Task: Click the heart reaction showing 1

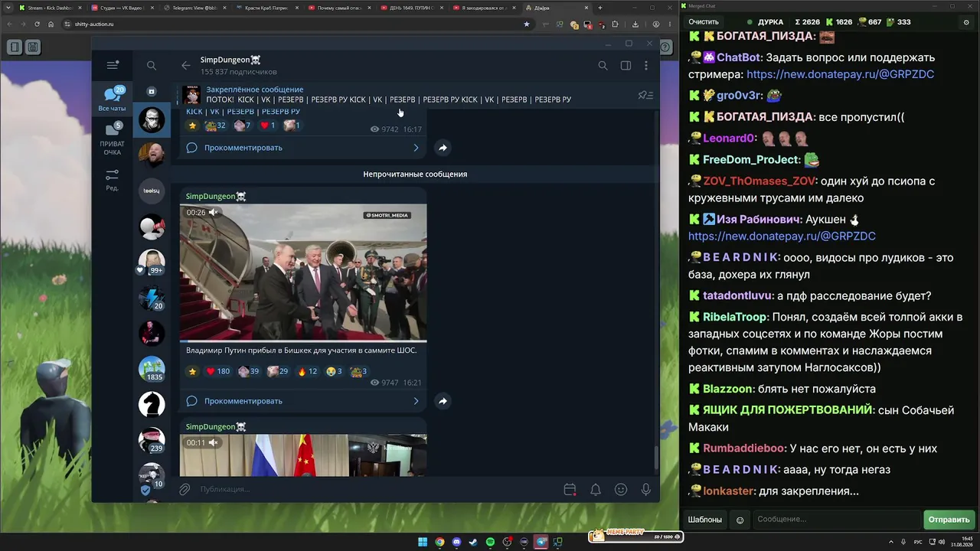Action: point(267,126)
